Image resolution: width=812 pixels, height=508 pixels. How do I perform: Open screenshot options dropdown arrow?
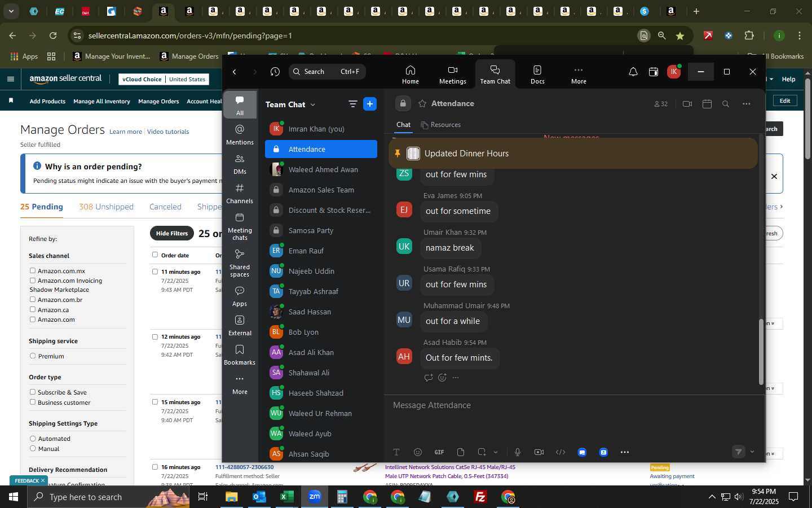point(496,452)
